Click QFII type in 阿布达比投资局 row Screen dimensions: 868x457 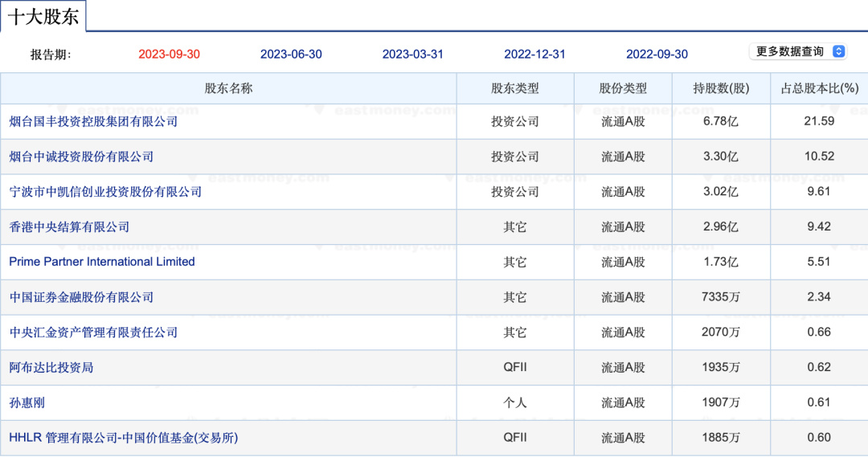pyautogui.click(x=515, y=367)
